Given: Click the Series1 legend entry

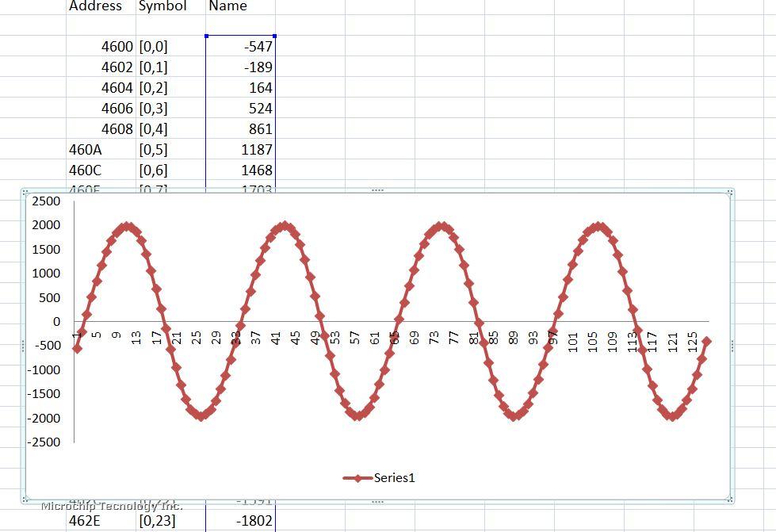Looking at the screenshot, I should [394, 477].
